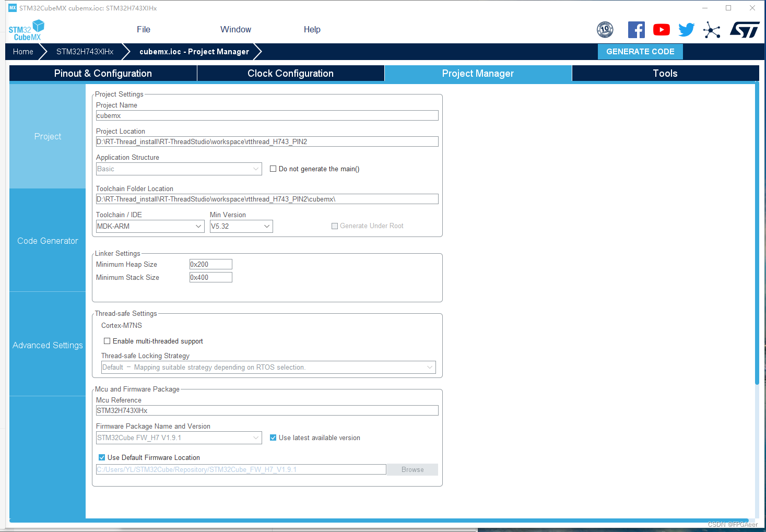Viewport: 766px width, 532px height.
Task: Go to Home breadcrumb
Action: tap(23, 52)
